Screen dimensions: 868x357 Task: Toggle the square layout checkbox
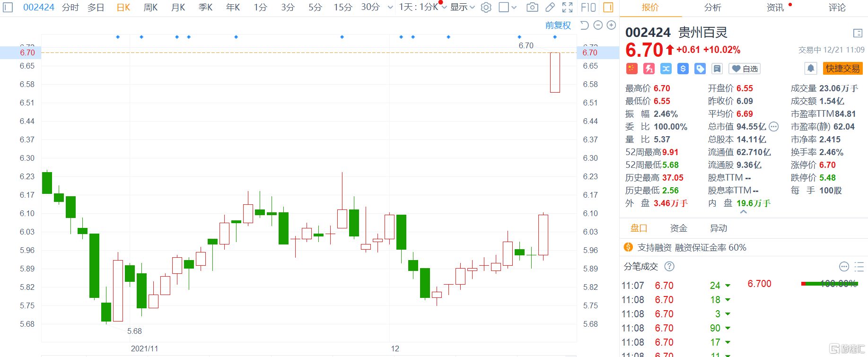[x=504, y=7]
